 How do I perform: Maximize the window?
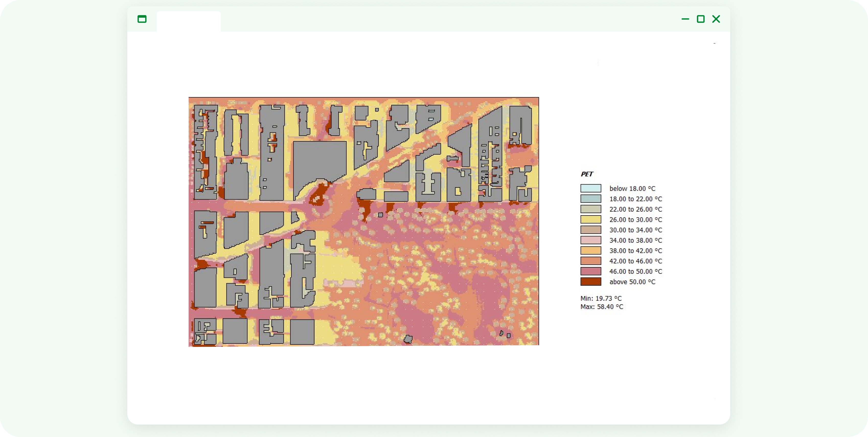tap(701, 19)
